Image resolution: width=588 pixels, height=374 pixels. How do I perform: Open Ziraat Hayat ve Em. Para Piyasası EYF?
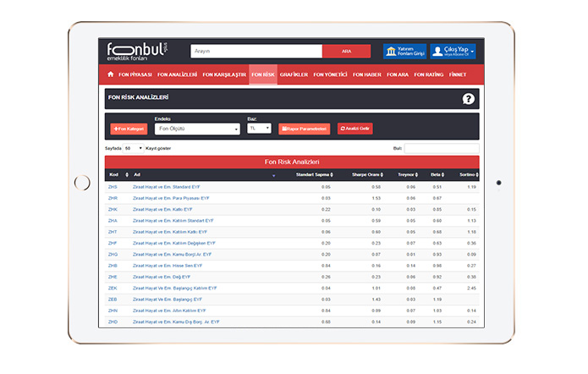[171, 198]
